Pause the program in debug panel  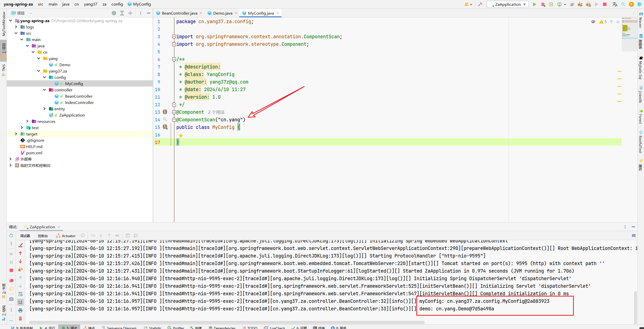(x=11, y=262)
